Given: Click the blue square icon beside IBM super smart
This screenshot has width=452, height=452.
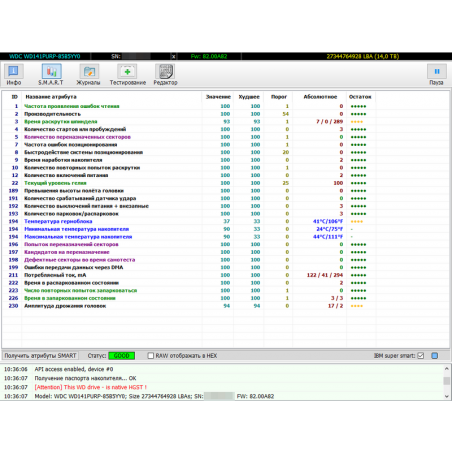Looking at the screenshot, I should [x=435, y=356].
